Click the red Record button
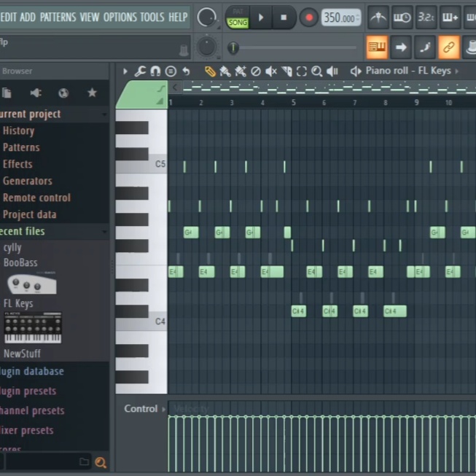Screen dimensions: 476x476 308,17
